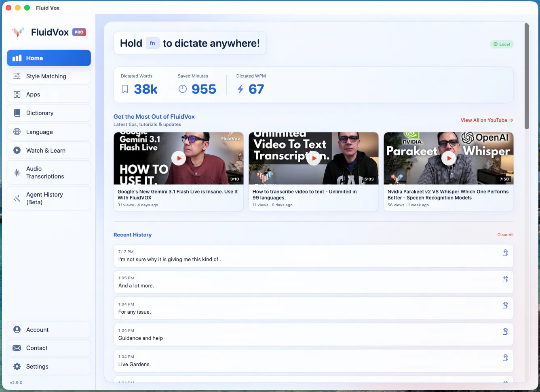The image size is (540, 392).
Task: Open Watch & Learn section
Action: coord(49,151)
